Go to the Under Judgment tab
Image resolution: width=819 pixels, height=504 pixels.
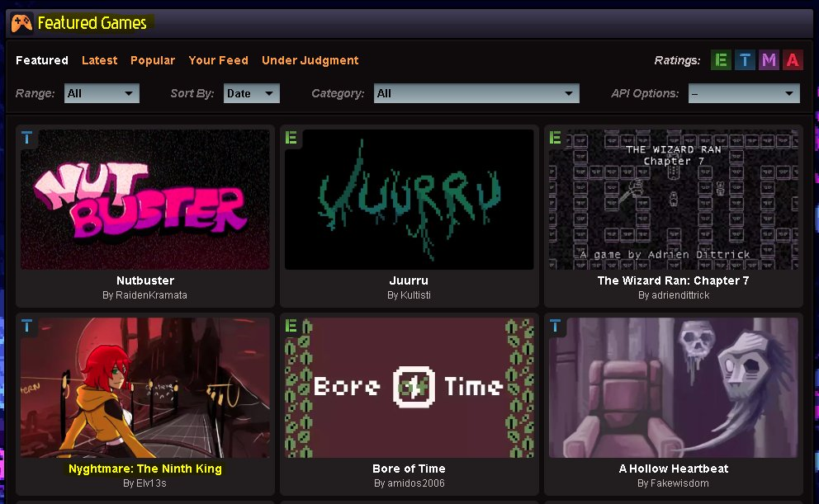310,60
